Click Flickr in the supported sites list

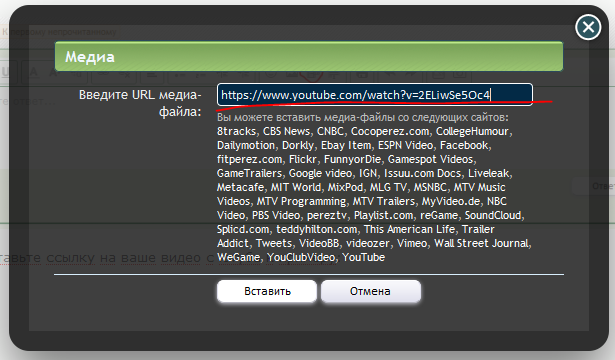(x=302, y=159)
